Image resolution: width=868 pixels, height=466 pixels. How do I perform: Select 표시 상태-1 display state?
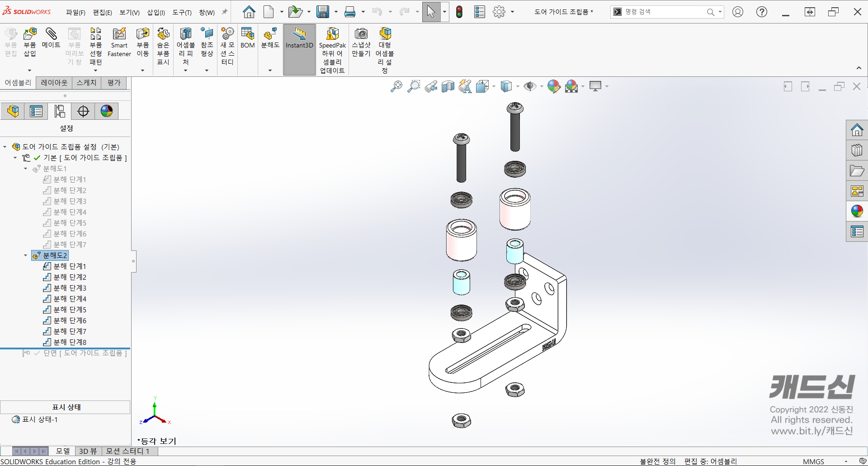pos(35,419)
